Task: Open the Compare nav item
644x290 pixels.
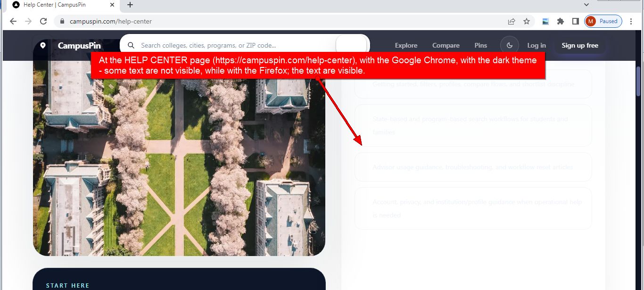Action: (x=446, y=45)
